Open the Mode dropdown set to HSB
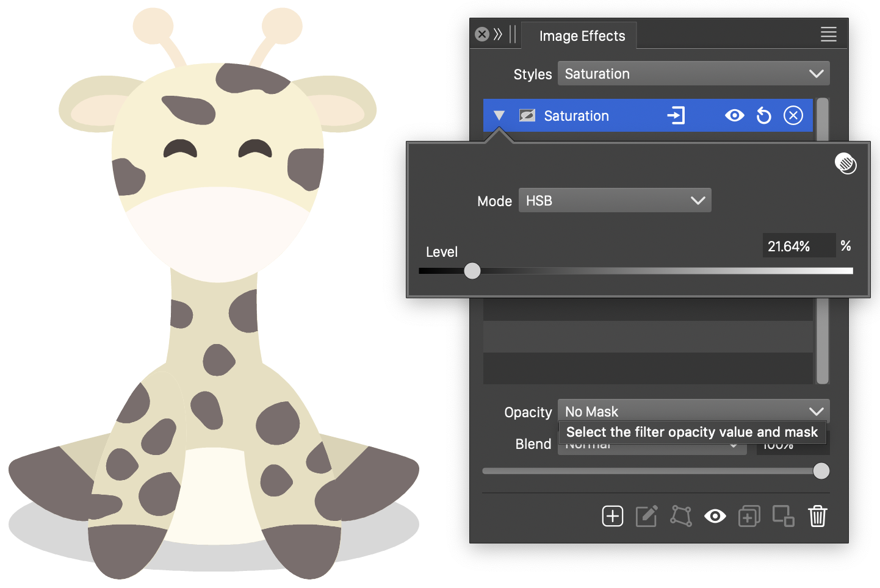Viewport: 880px width, 588px height. click(615, 201)
